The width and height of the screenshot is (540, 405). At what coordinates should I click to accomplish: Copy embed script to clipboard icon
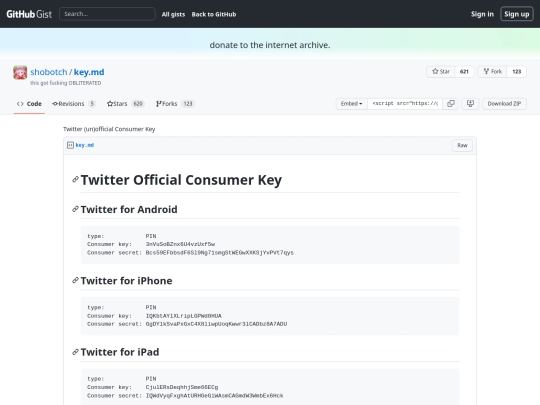(x=450, y=104)
